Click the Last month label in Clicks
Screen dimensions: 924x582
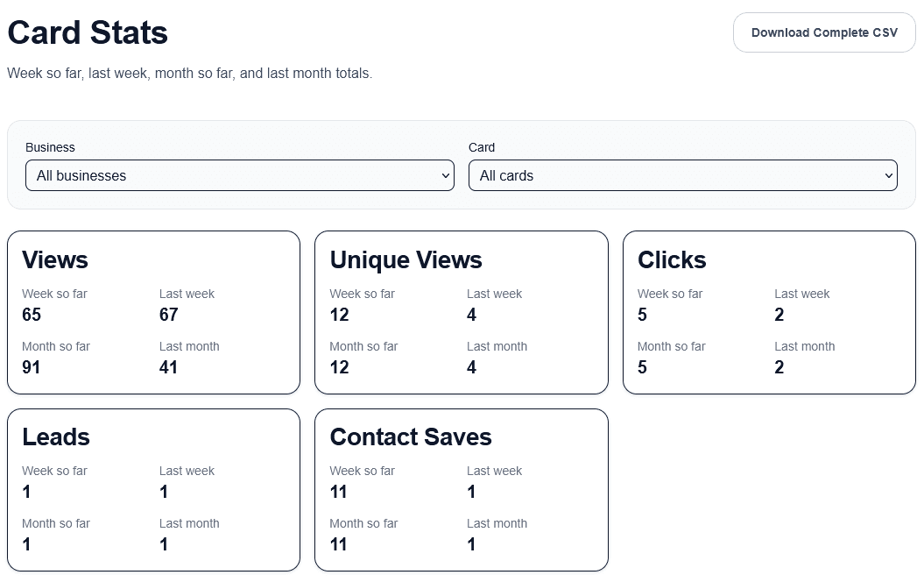coord(804,346)
